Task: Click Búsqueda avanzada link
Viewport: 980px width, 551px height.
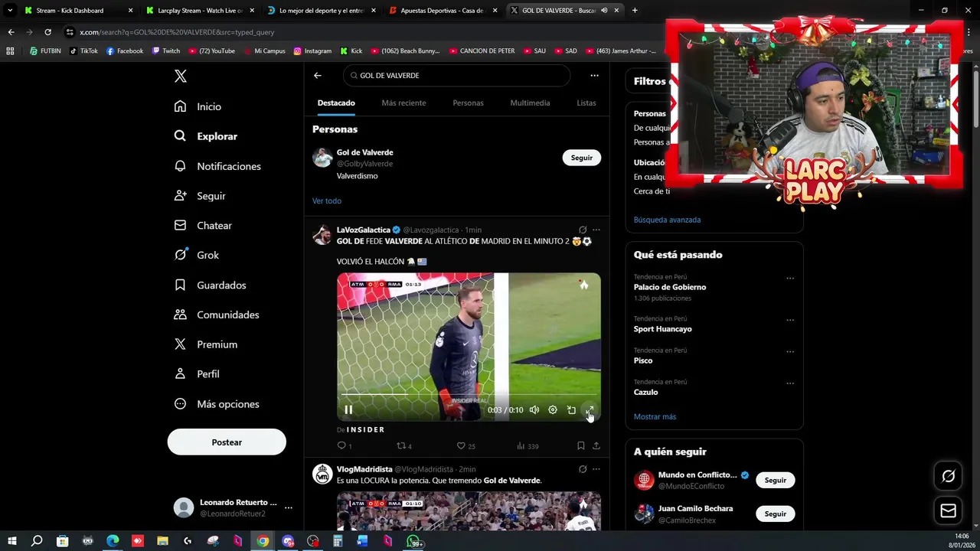Action: [x=667, y=220]
